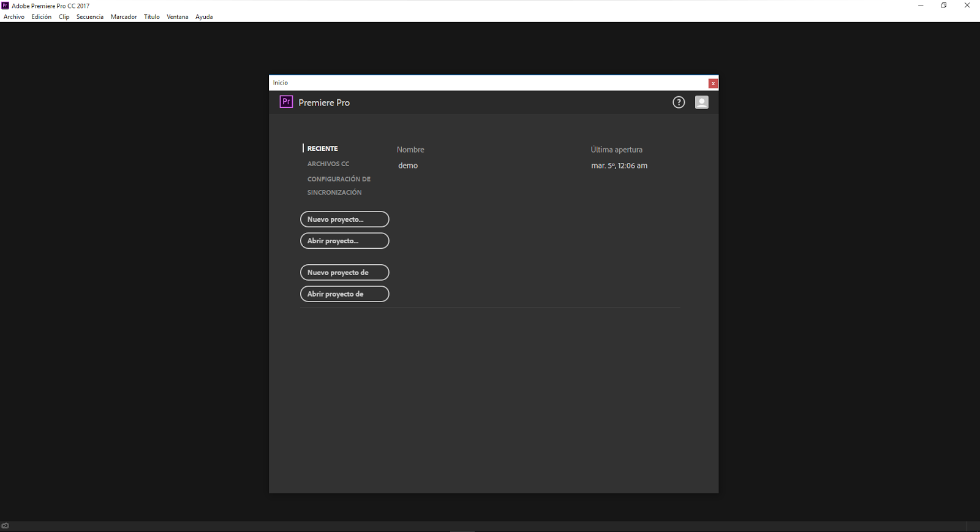Open the Marcador menu
The image size is (980, 532).
[124, 17]
